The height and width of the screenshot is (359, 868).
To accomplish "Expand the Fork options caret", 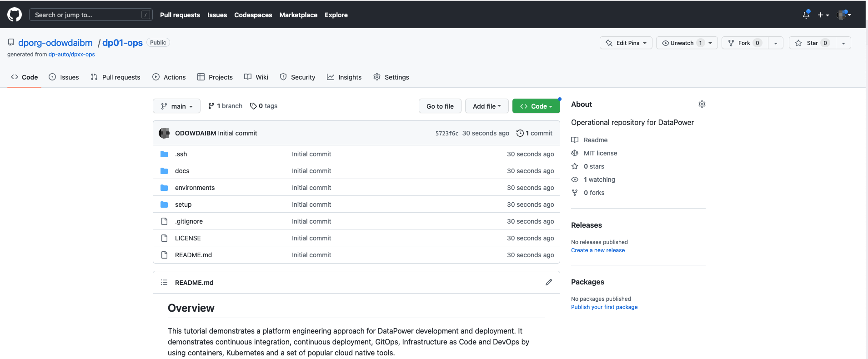I will coord(776,43).
